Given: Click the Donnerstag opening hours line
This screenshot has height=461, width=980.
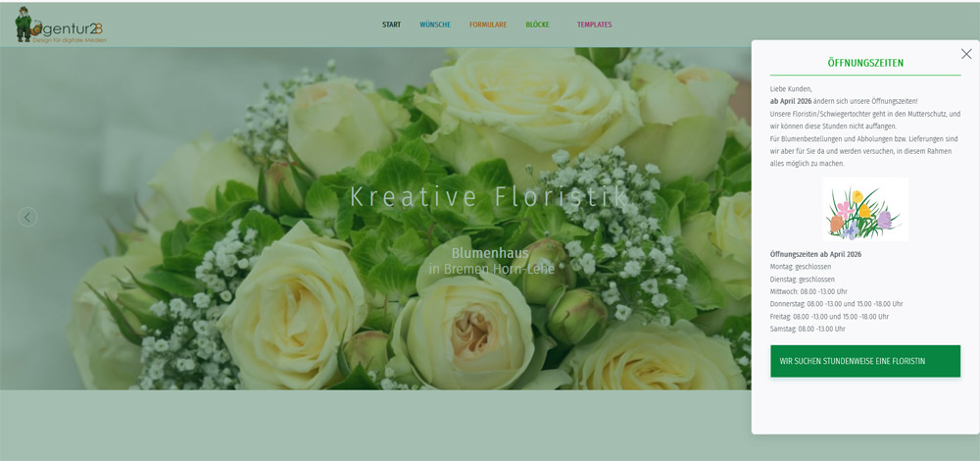Looking at the screenshot, I should [836, 304].
